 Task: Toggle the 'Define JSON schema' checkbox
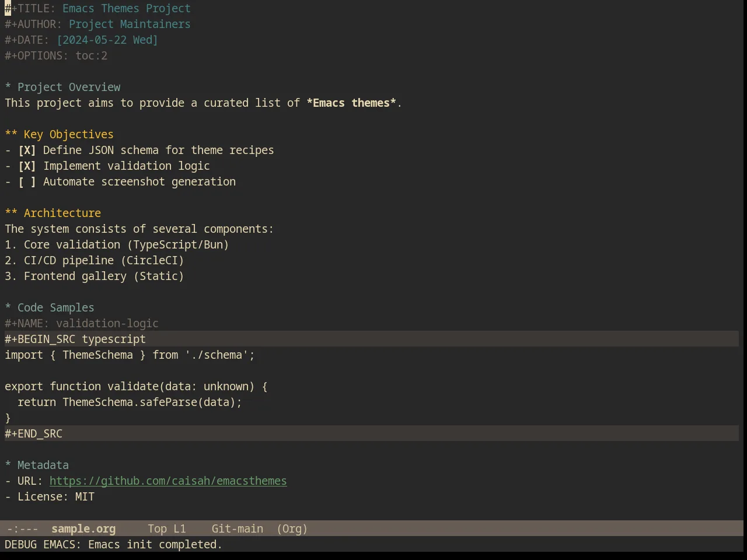pyautogui.click(x=27, y=150)
